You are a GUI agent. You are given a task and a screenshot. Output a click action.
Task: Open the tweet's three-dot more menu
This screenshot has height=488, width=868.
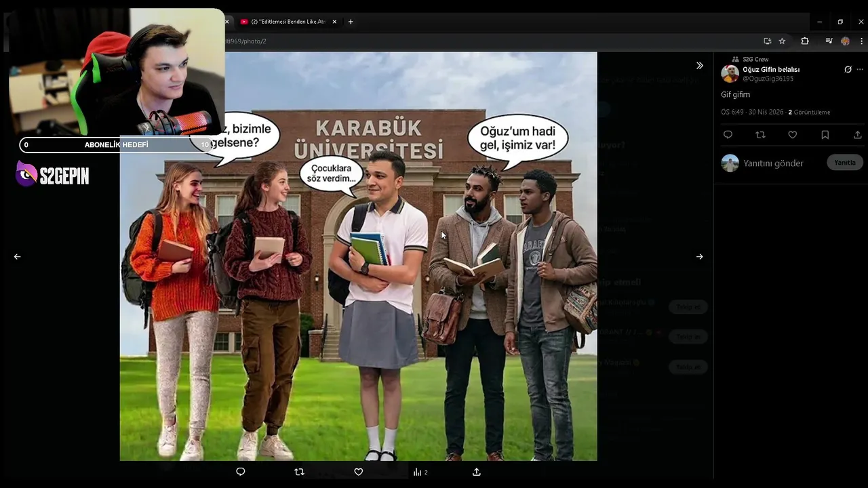point(860,69)
